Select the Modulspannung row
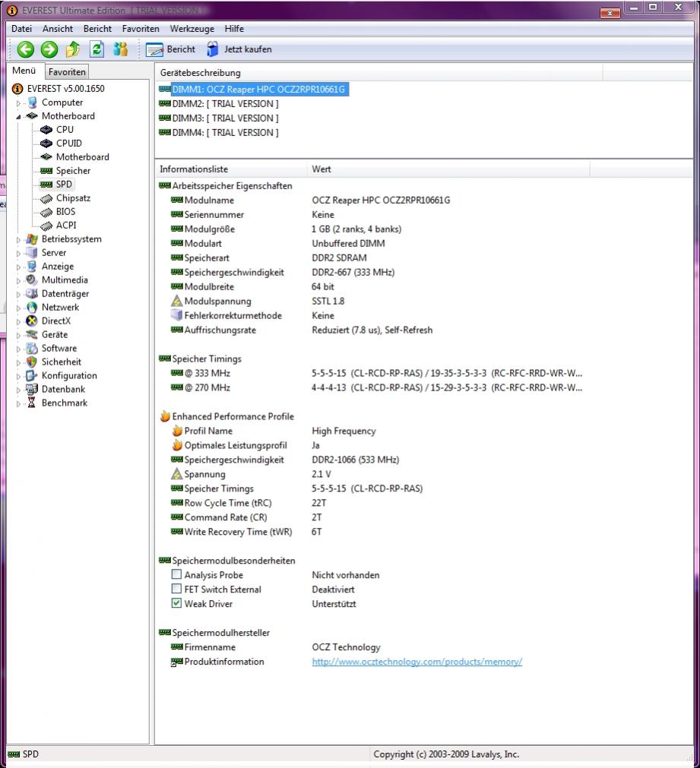The height and width of the screenshot is (768, 700). (258, 302)
